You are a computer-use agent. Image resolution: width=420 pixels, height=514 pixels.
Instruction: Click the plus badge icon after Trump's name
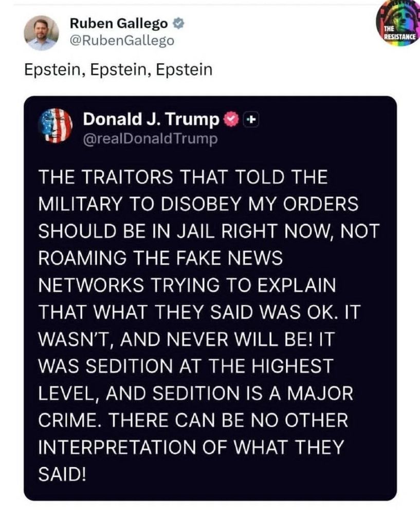coord(251,120)
